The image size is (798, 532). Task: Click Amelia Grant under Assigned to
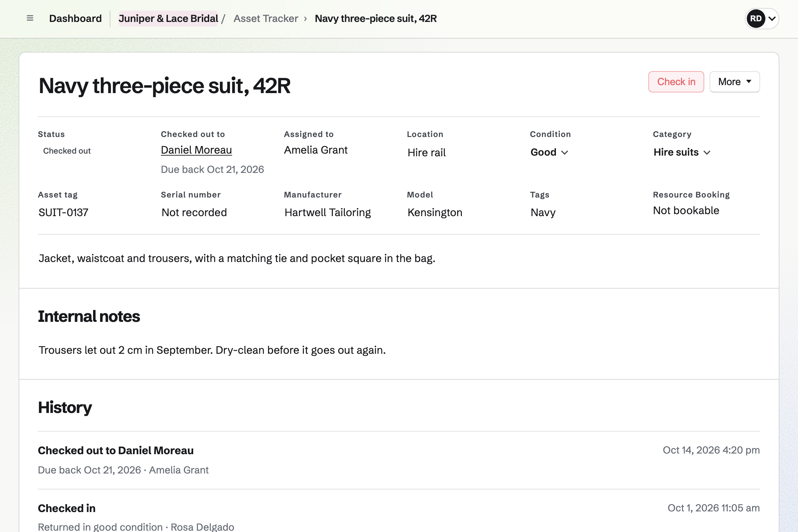(316, 150)
